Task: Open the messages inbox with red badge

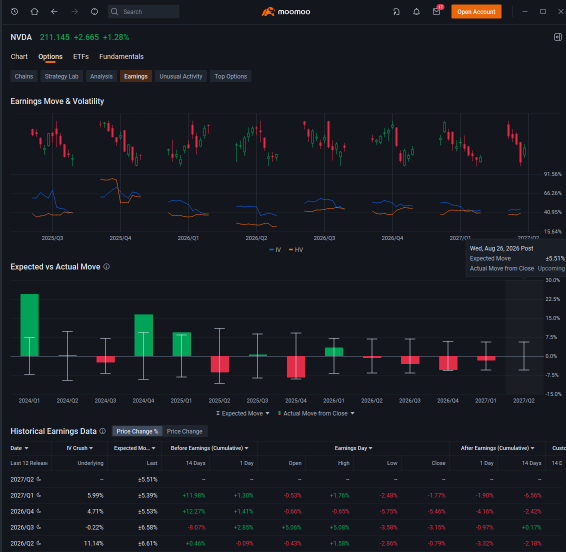Action: tap(437, 12)
